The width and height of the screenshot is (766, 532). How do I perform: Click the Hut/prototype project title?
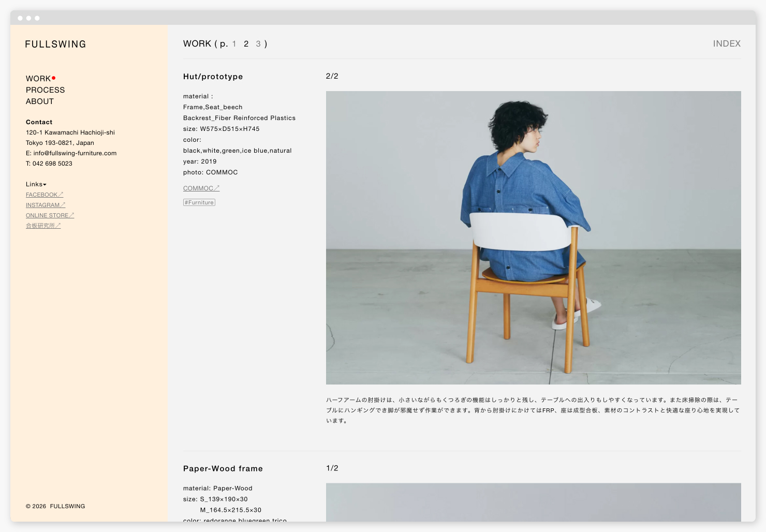[x=213, y=77]
